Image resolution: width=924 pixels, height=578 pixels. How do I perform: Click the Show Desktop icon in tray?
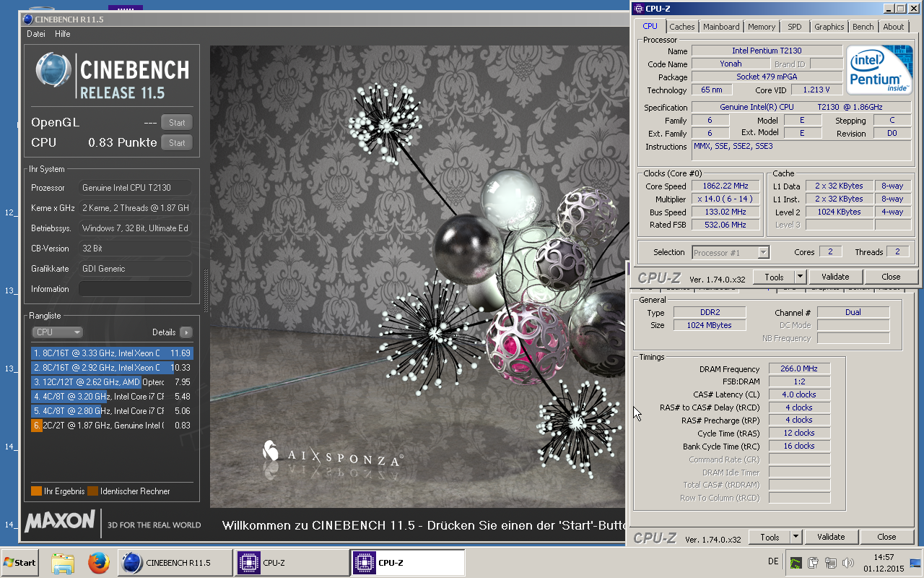coord(915,563)
